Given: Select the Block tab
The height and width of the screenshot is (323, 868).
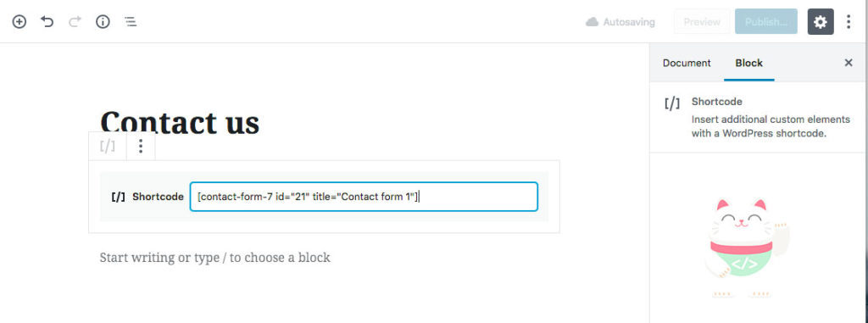Looking at the screenshot, I should tap(749, 64).
